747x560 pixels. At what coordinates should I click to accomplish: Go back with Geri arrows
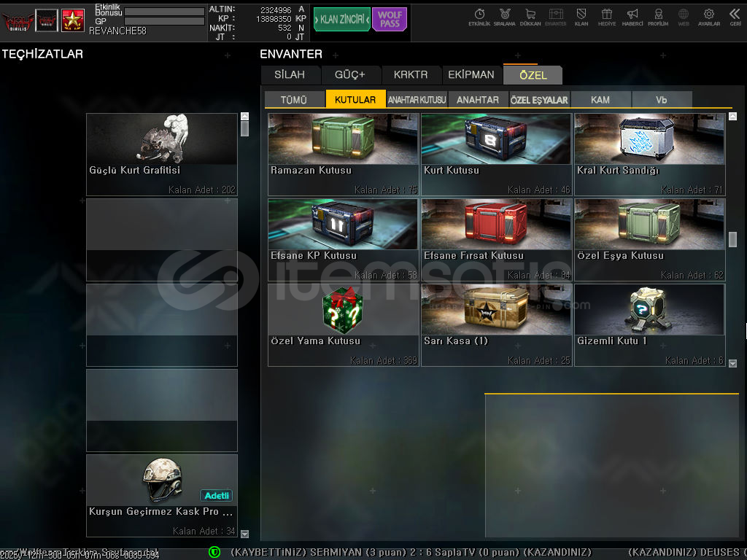[735, 17]
